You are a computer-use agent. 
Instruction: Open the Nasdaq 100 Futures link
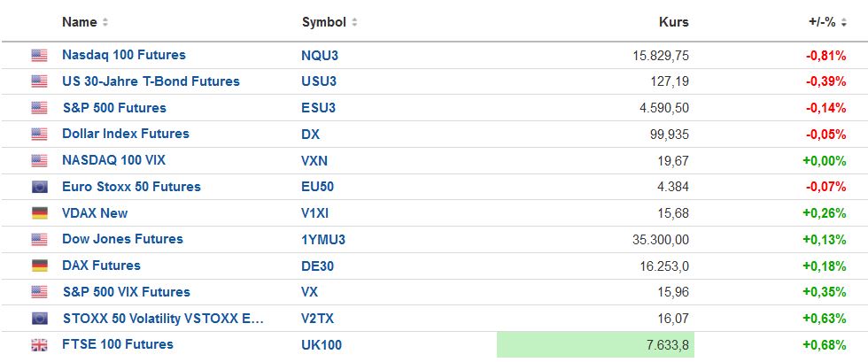point(124,55)
